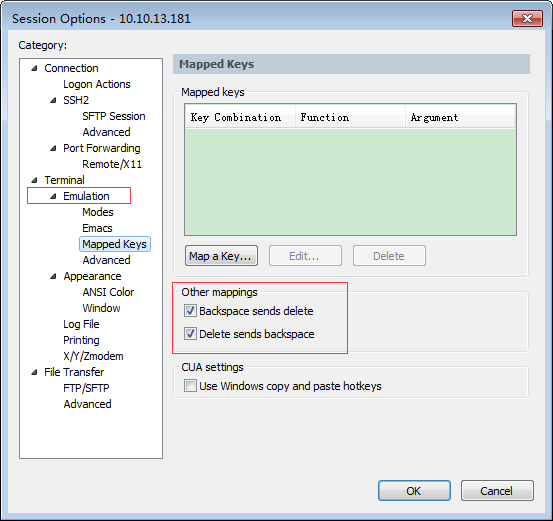The width and height of the screenshot is (553, 521).
Task: Collapse the Connection tree node
Action: [34, 68]
